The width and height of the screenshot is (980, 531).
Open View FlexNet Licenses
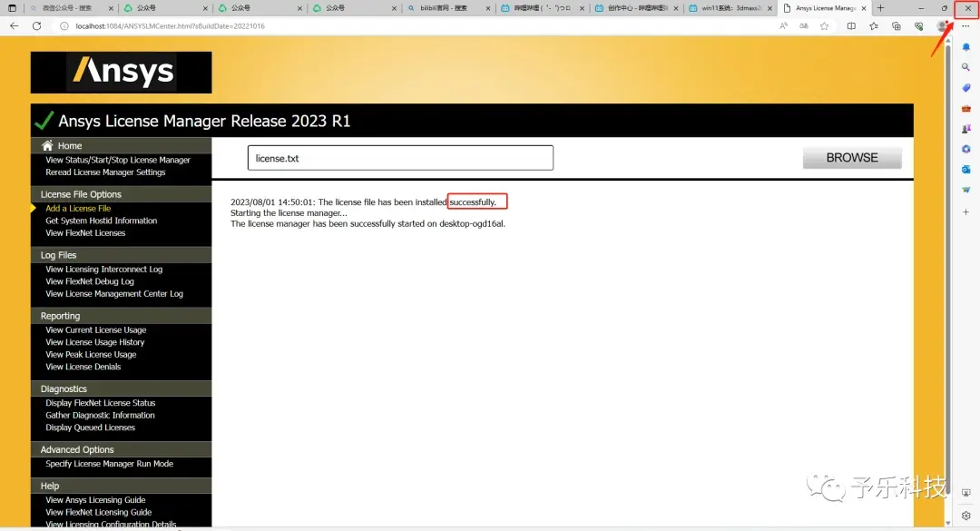click(x=85, y=232)
